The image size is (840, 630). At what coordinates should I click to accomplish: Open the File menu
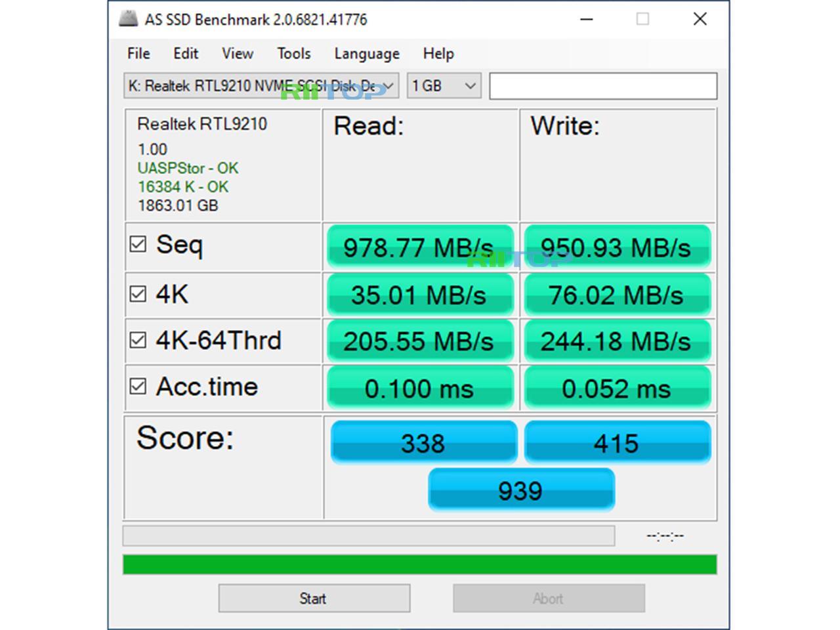click(138, 53)
